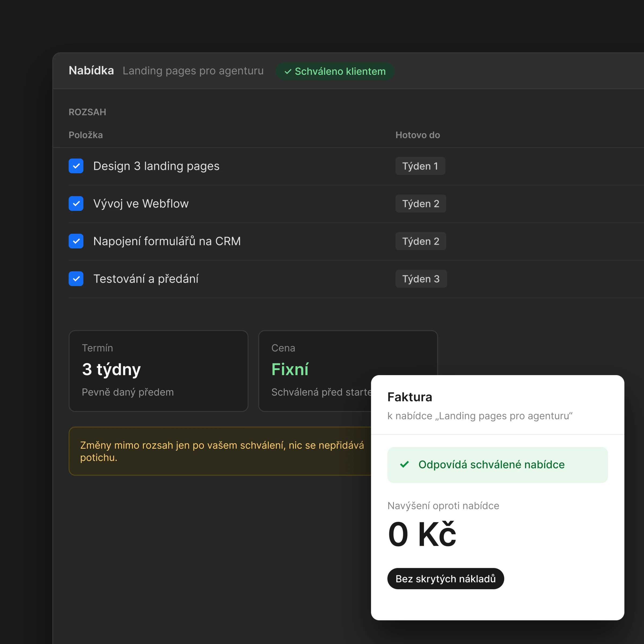Click the 0 Kč amount
The width and height of the screenshot is (644, 644).
pyautogui.click(x=422, y=534)
